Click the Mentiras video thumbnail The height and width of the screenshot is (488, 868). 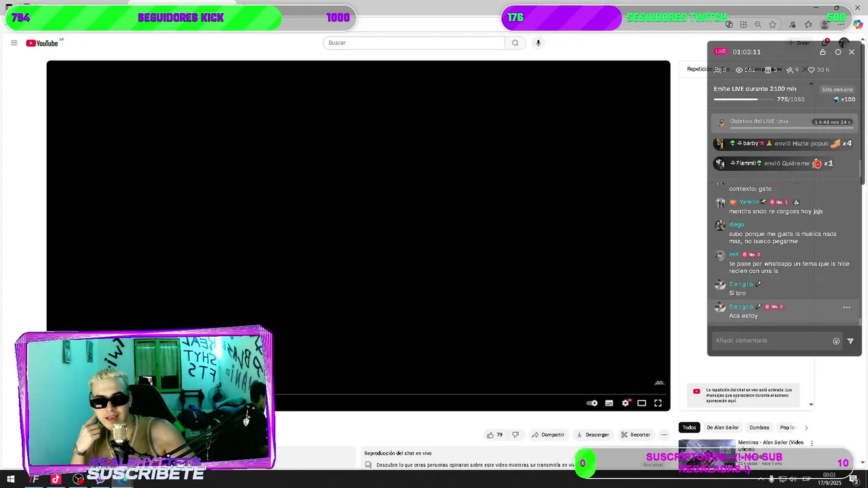pos(707,453)
